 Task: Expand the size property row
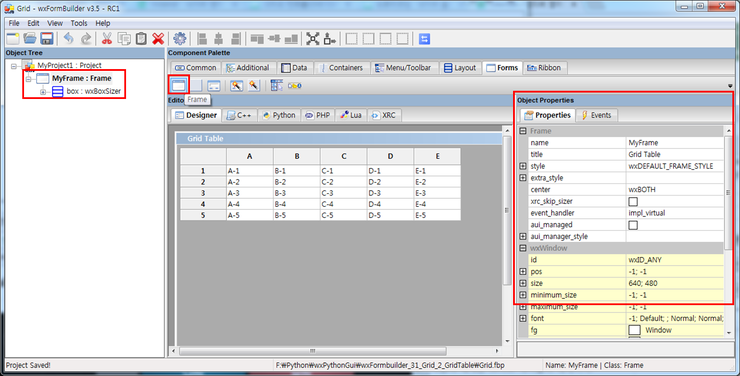(x=523, y=283)
